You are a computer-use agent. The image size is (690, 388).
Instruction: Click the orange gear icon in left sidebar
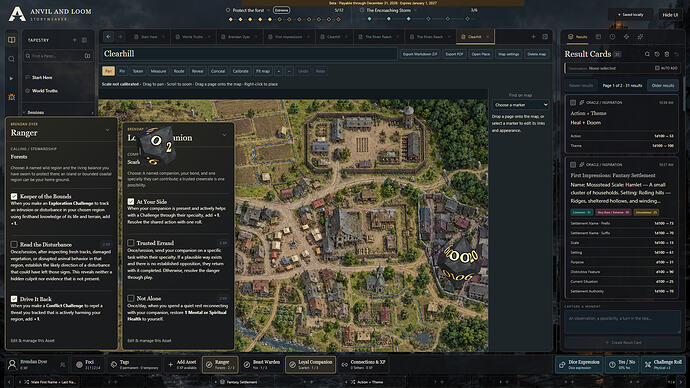[12, 97]
